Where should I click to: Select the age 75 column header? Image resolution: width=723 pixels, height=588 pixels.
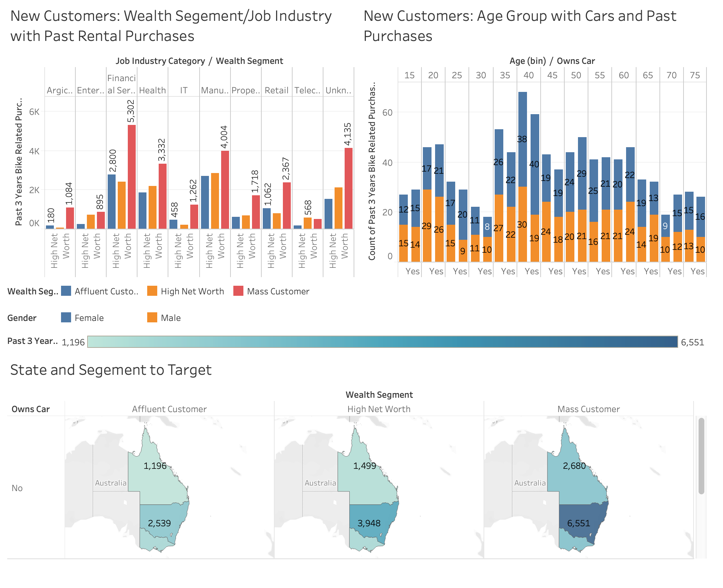[695, 75]
